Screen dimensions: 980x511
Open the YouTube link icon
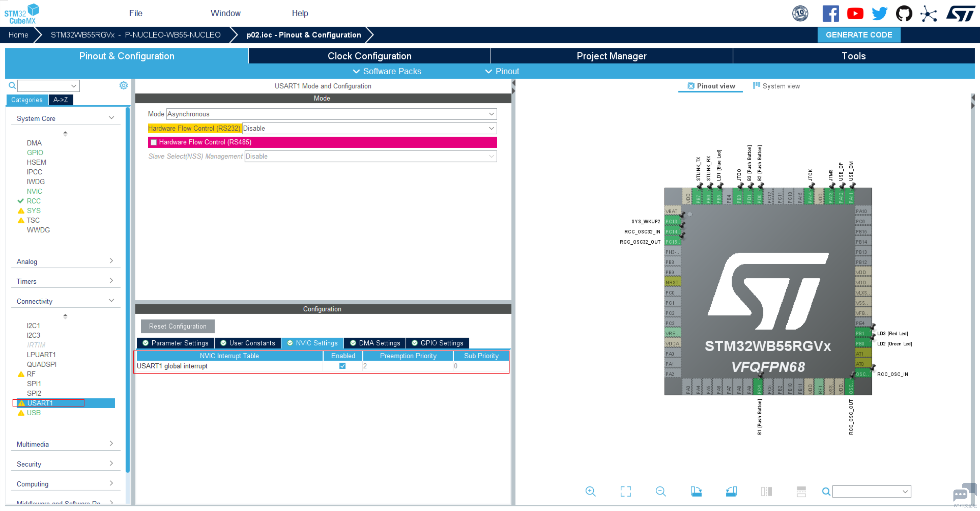click(x=855, y=14)
